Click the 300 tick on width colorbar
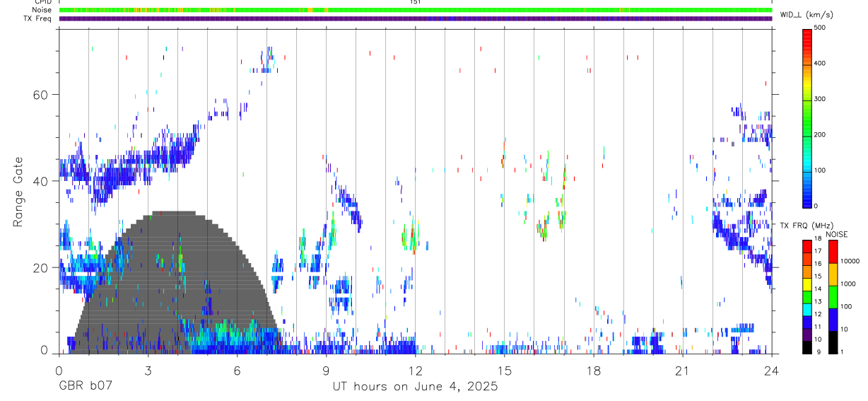 pos(820,99)
